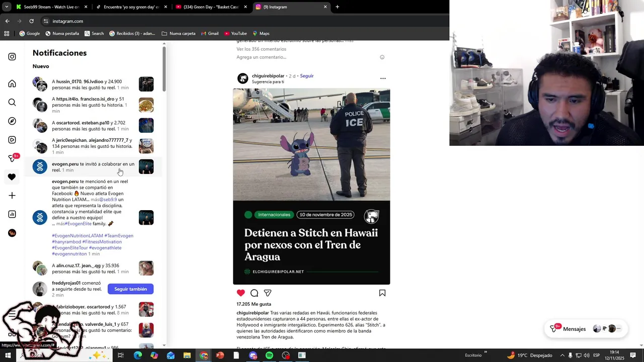The image size is (644, 362).
Task: Open the tab search dropdown arrow
Action: [x=7, y=7]
